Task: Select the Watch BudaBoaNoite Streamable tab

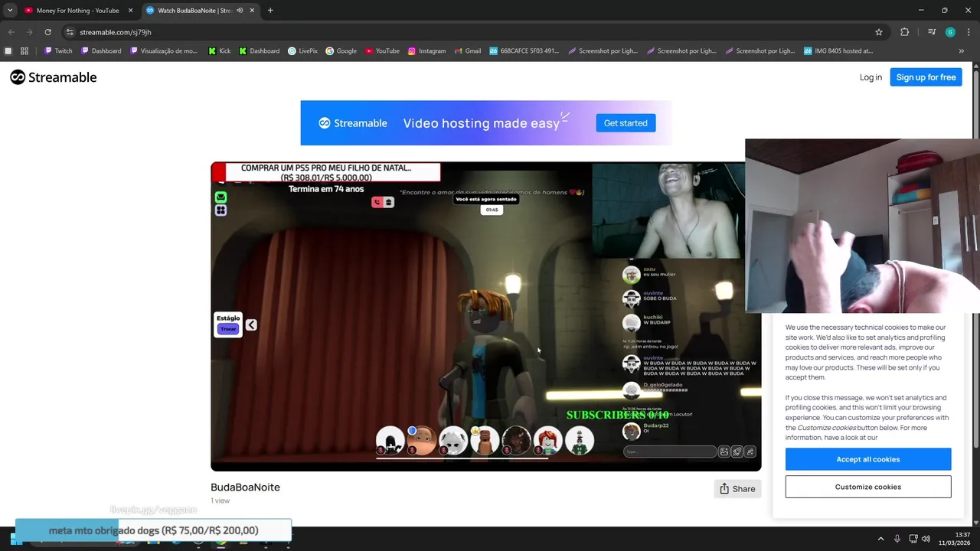Action: click(194, 11)
